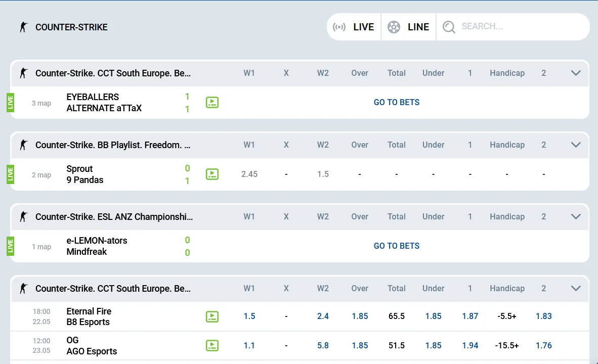Click the 18:00 22.05 start time
The width and height of the screenshot is (598, 364).
point(41,316)
